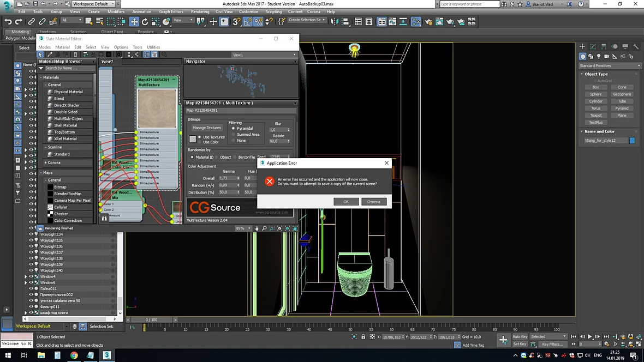This screenshot has width=644, height=362.
Task: Click the Render Production teapot icon
Action: tap(450, 21)
